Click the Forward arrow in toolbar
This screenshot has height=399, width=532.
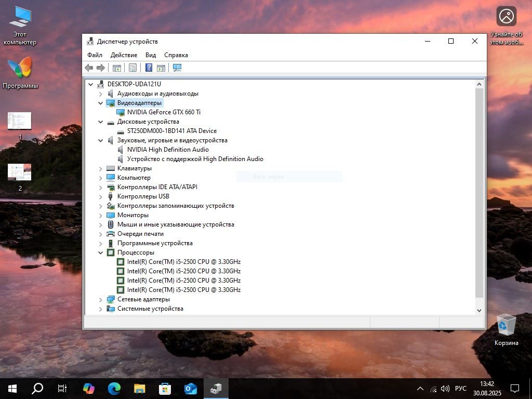click(x=101, y=68)
